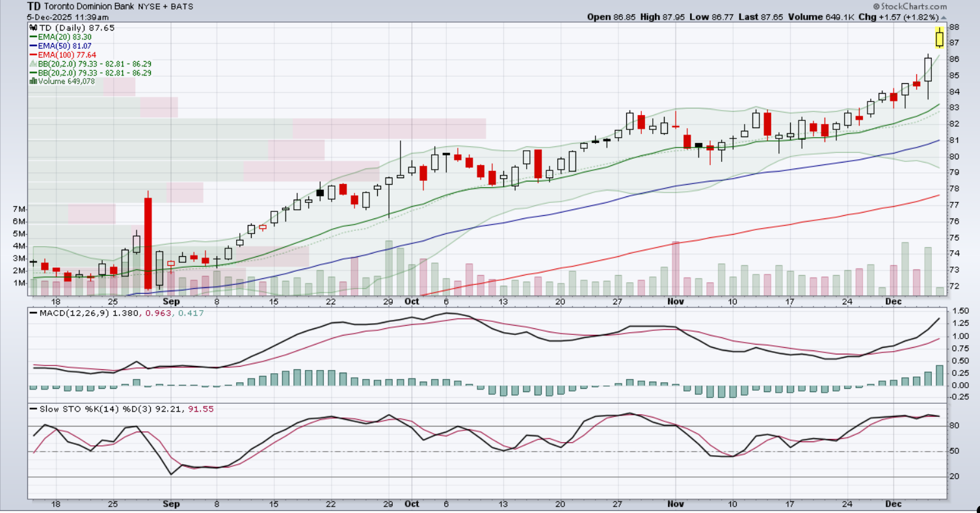Click the Nov label on the bottom date axis
Viewport: 980px width, 513px height.
pos(676,504)
